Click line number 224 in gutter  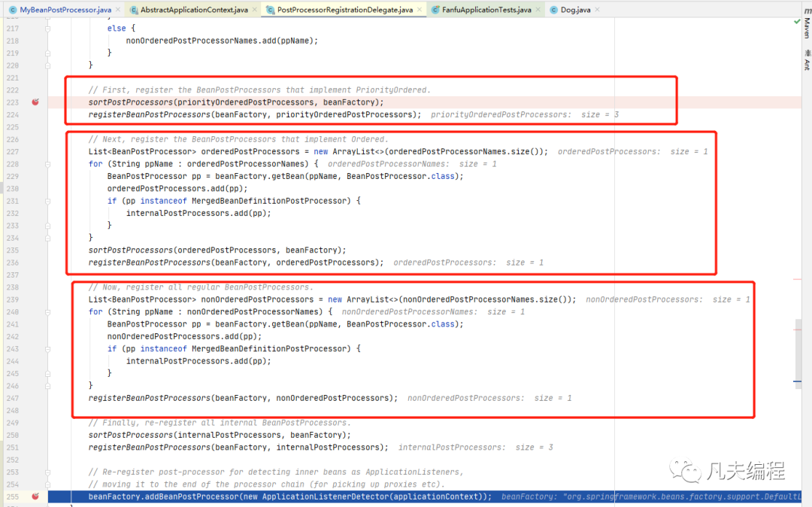[13, 115]
